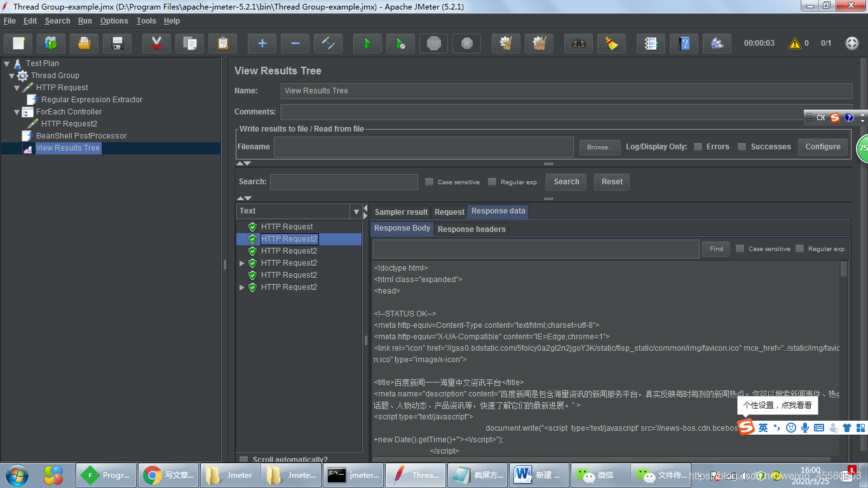Collapse the Test Plan tree node
Image resolution: width=868 pixels, height=488 pixels.
[x=6, y=64]
